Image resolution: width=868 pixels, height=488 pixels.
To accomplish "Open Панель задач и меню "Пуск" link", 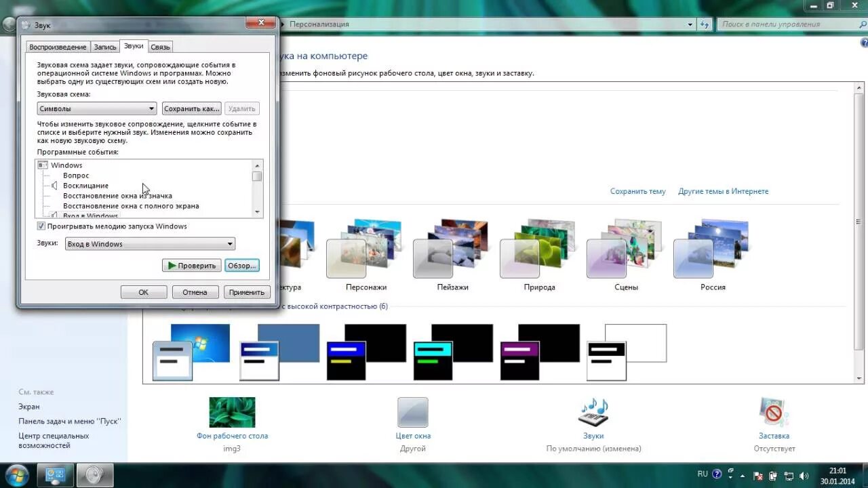I will point(69,421).
